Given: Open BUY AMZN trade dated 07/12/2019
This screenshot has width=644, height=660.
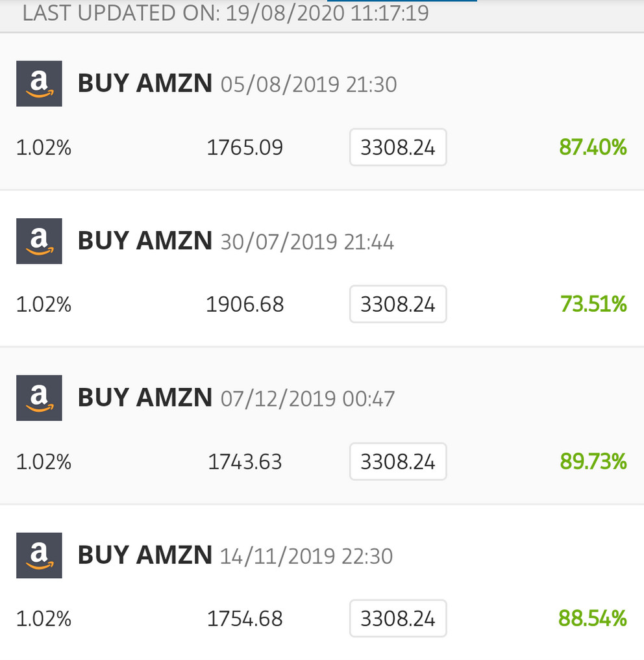Looking at the screenshot, I should pyautogui.click(x=322, y=426).
